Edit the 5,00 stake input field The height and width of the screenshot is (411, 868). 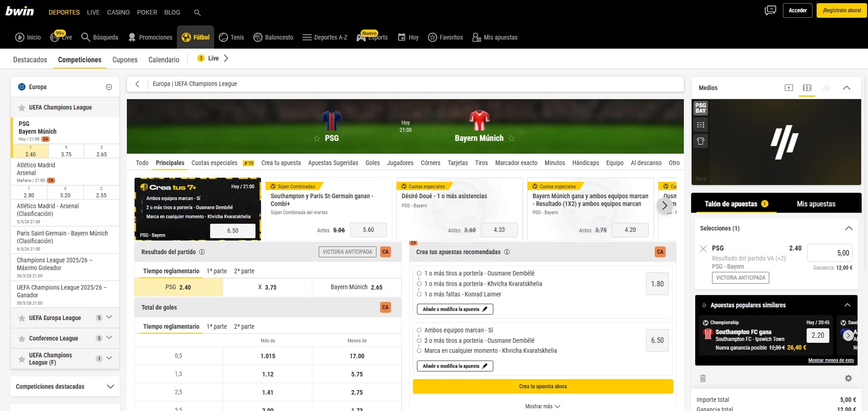click(831, 253)
